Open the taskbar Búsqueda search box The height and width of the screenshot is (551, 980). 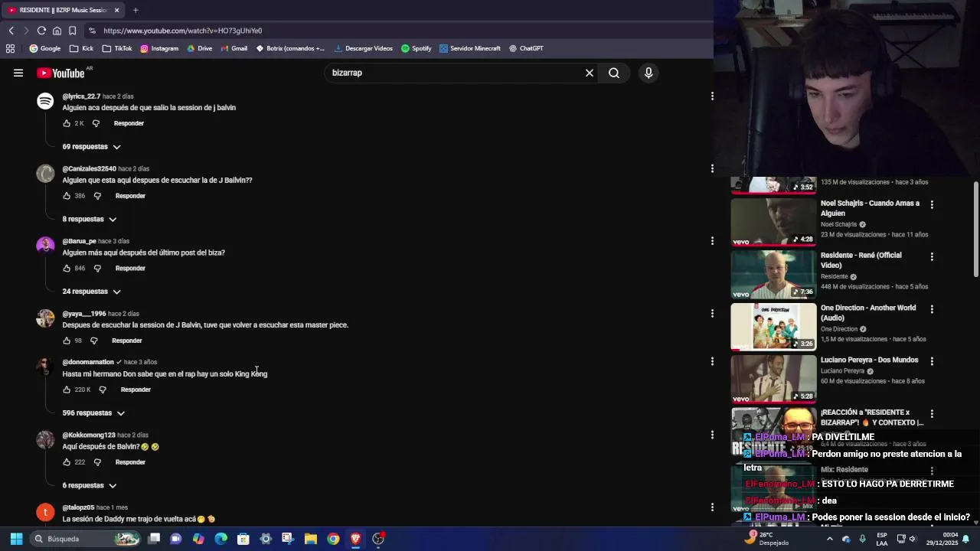86,539
